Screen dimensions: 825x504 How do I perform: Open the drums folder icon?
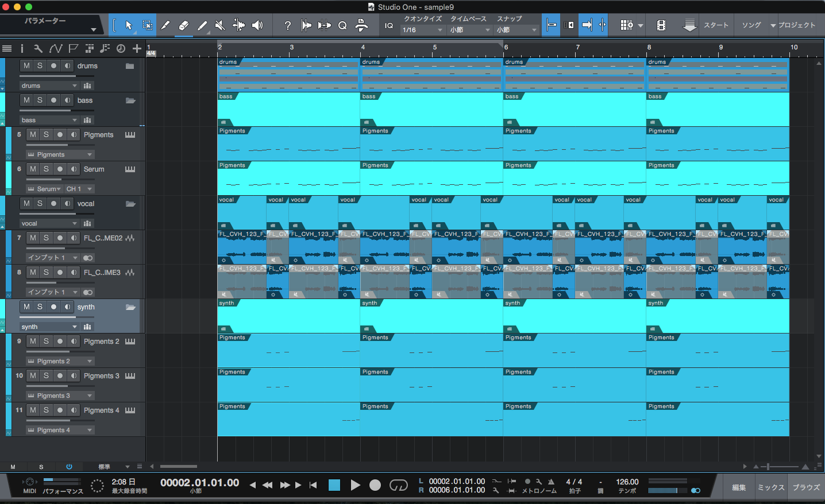click(x=130, y=66)
